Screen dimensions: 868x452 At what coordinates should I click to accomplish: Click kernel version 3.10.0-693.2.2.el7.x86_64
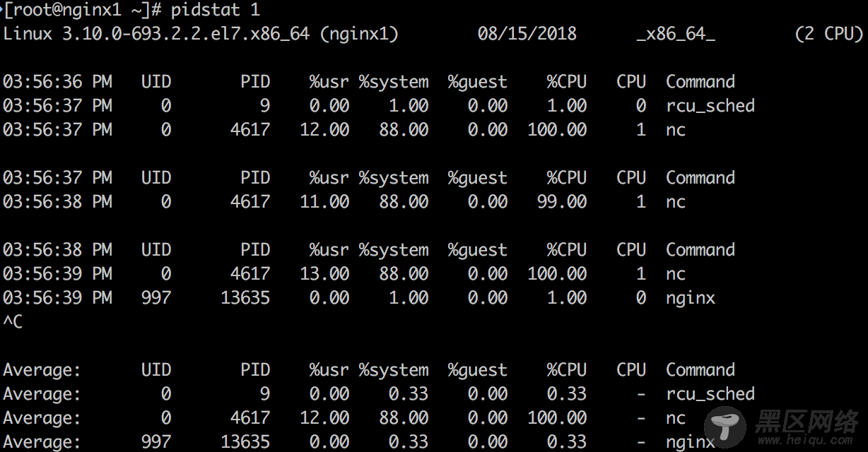[185, 34]
